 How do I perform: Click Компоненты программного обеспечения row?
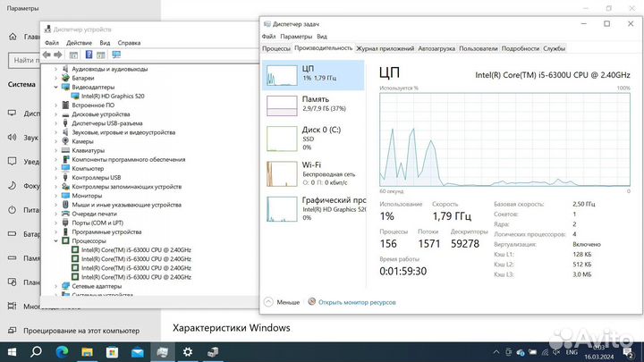129,159
